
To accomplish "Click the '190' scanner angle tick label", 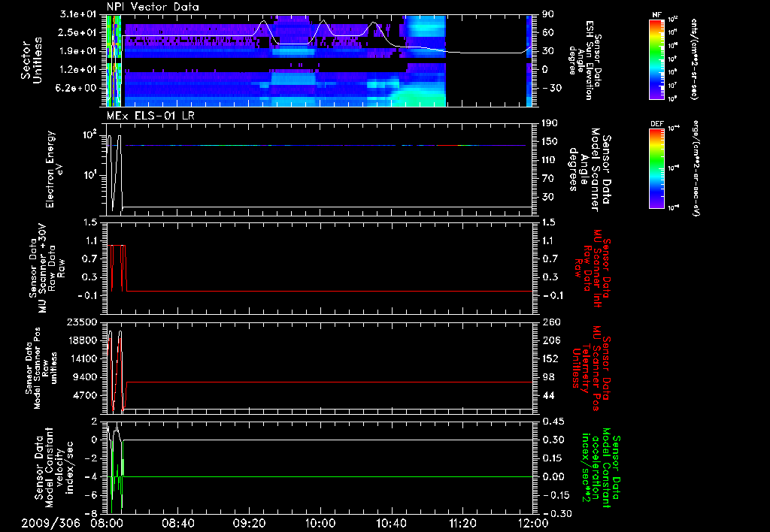I will click(550, 122).
